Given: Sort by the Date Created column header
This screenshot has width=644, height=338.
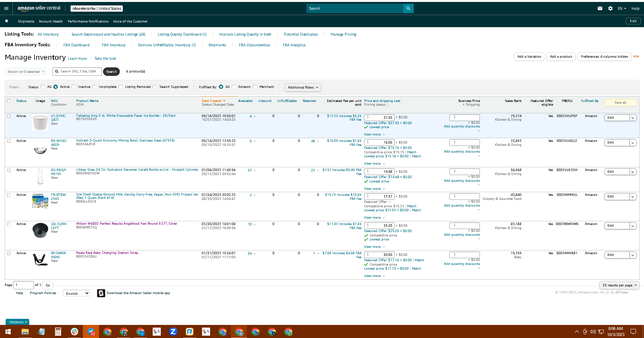Looking at the screenshot, I should (x=213, y=101).
